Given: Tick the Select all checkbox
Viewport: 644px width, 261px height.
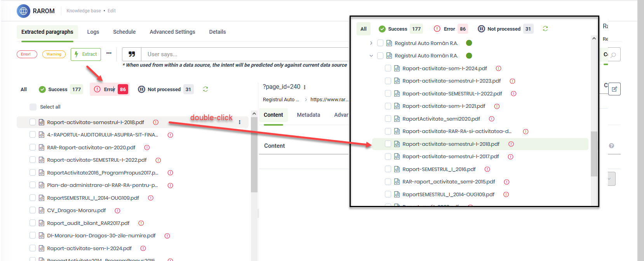Looking at the screenshot, I should click(x=33, y=107).
